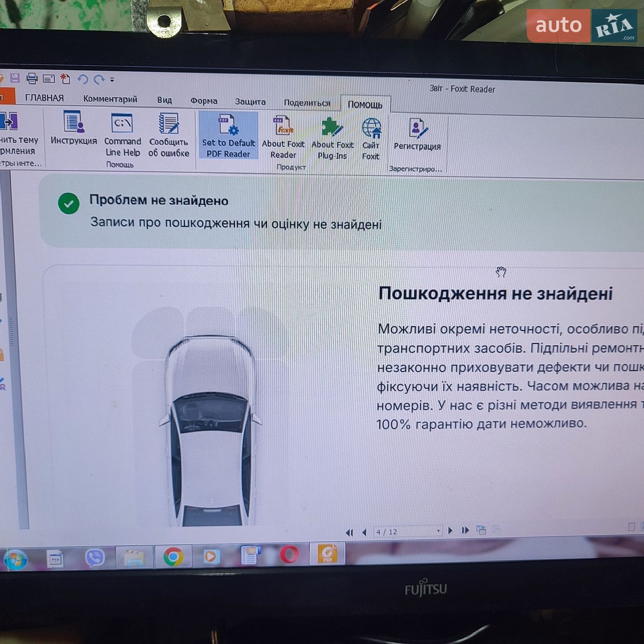Select the Помощь ribbon tab
644x644 pixels.
[365, 104]
